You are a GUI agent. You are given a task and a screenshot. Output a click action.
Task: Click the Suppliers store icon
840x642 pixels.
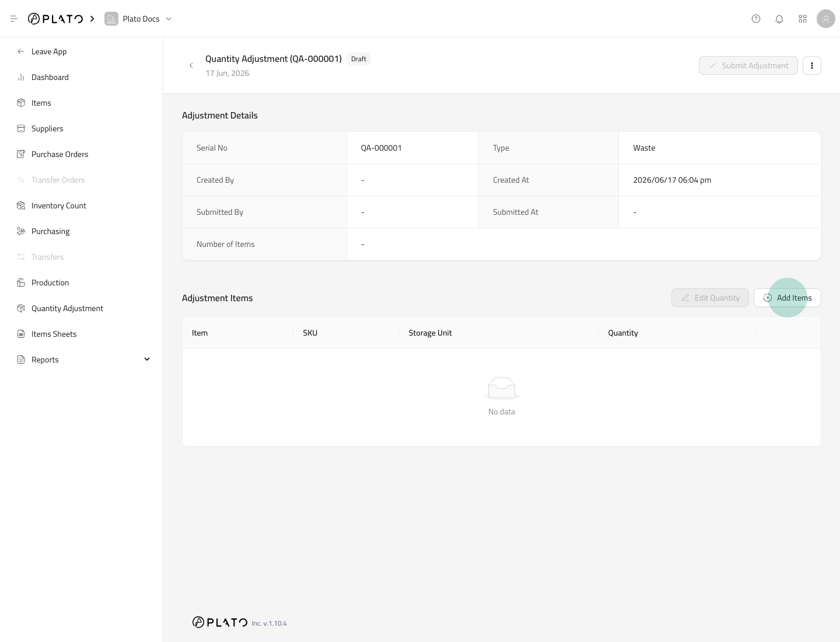pos(21,128)
